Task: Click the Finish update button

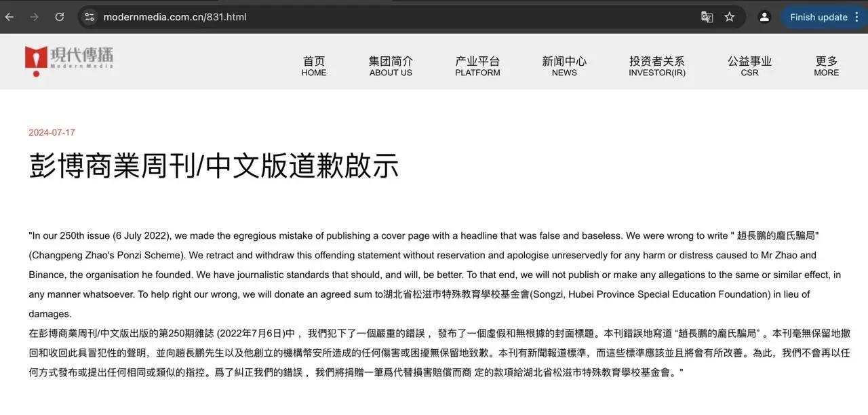Action: (x=818, y=17)
